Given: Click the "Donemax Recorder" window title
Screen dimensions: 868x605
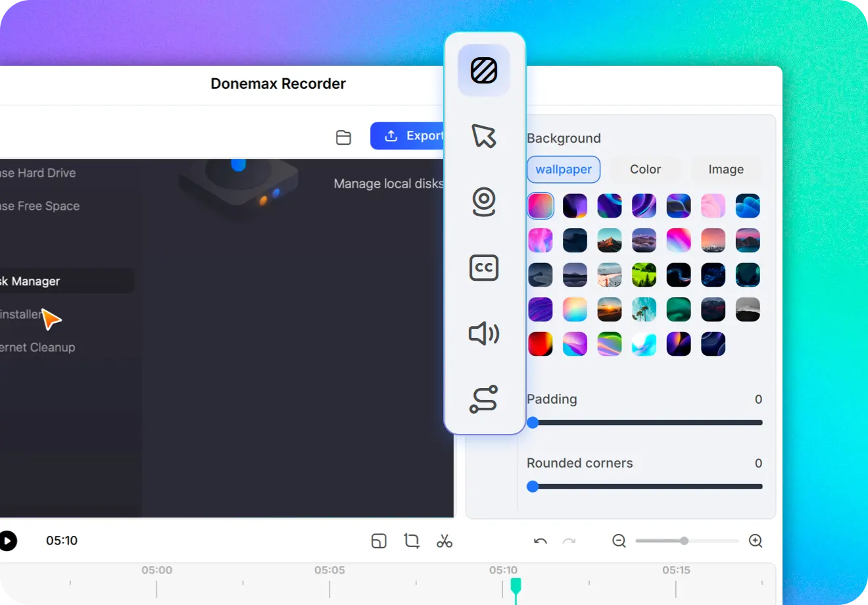Looking at the screenshot, I should (x=278, y=84).
